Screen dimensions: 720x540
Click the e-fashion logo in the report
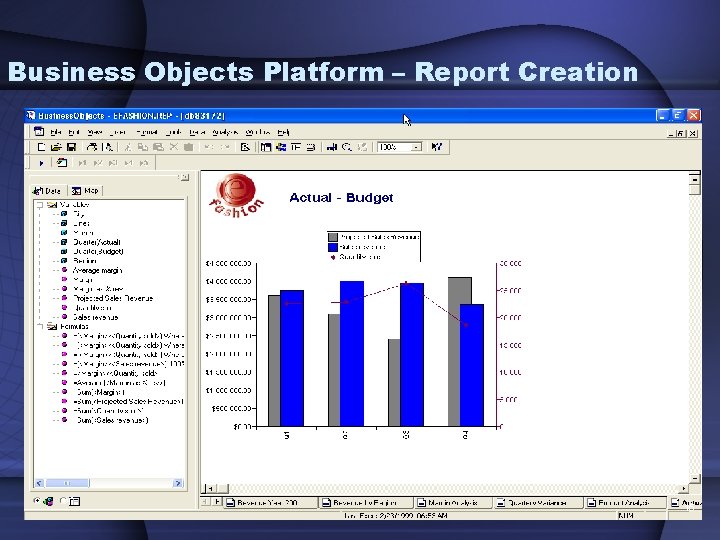click(236, 195)
